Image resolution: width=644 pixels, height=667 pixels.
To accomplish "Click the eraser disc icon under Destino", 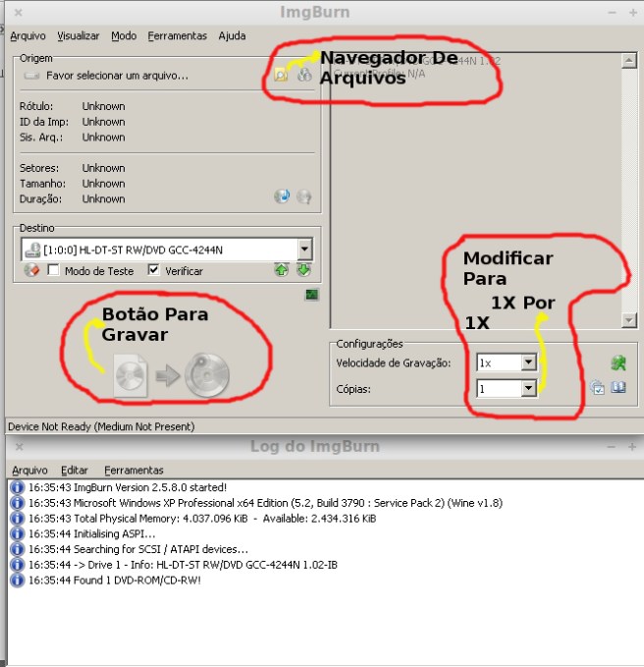I will [x=30, y=270].
